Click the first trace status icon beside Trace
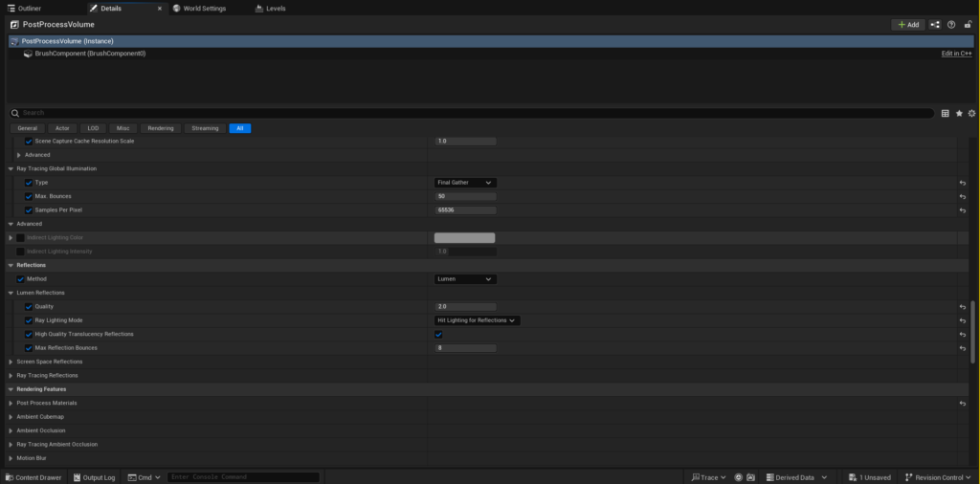 [738, 477]
